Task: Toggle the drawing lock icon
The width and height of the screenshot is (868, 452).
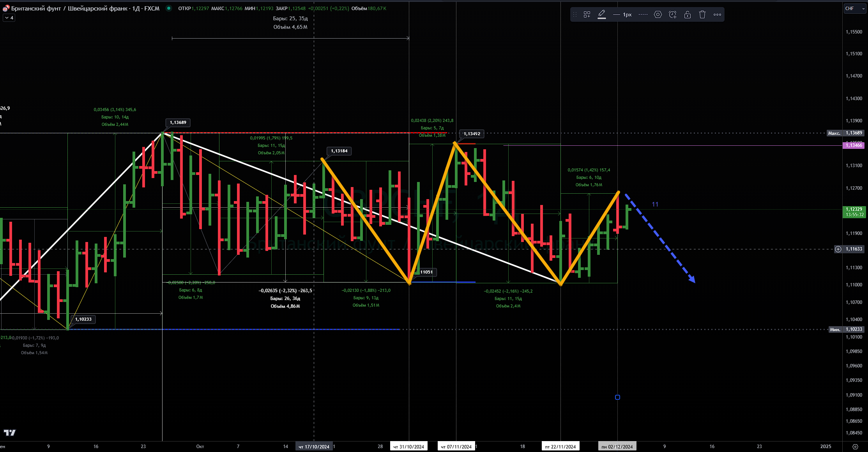Action: tap(688, 14)
